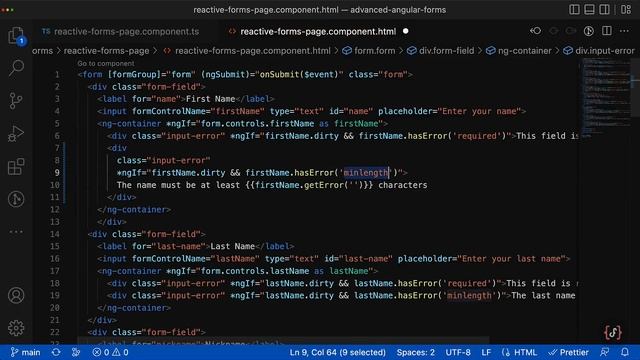Toggle primary side bar layout icon

574,9
